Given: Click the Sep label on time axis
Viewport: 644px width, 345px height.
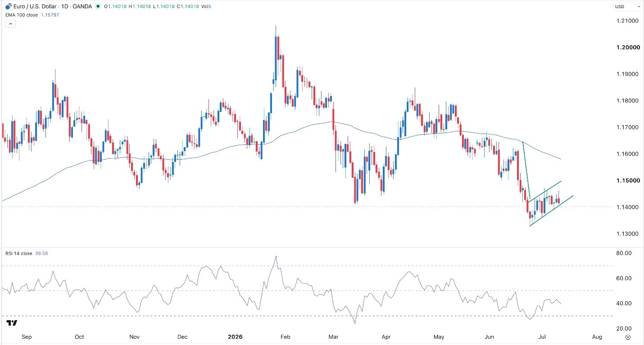Looking at the screenshot, I should (27, 337).
